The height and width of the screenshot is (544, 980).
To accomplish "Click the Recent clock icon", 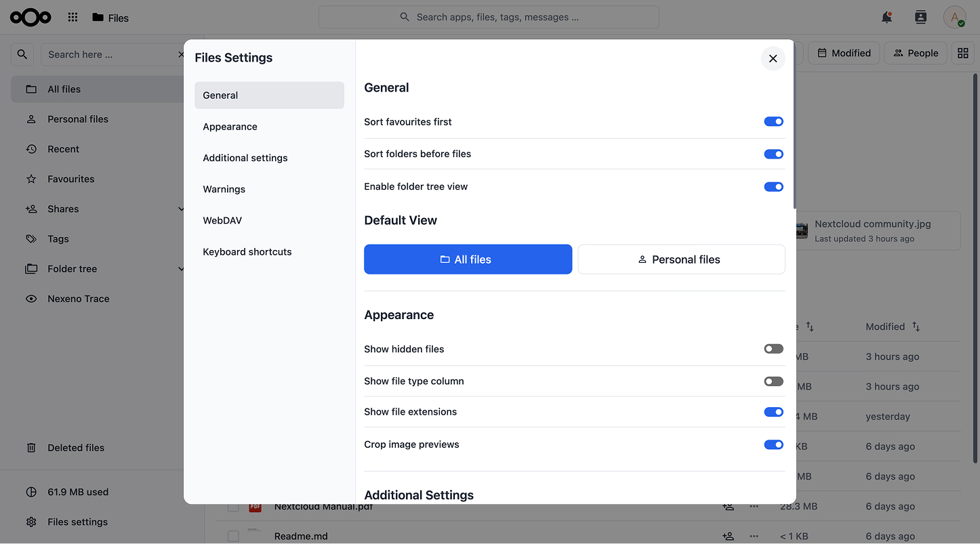I will click(31, 149).
